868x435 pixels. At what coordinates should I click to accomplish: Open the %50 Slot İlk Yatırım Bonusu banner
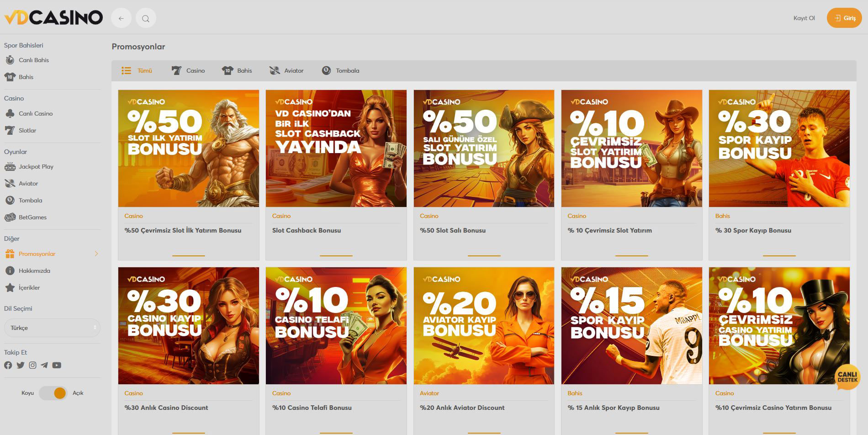pyautogui.click(x=189, y=149)
